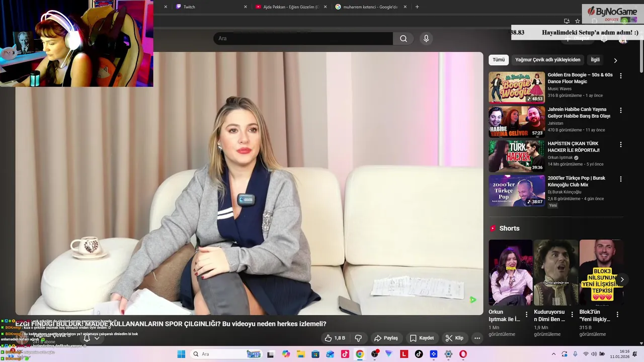
Task: Open Outlook from taskbar
Action: pos(330,354)
